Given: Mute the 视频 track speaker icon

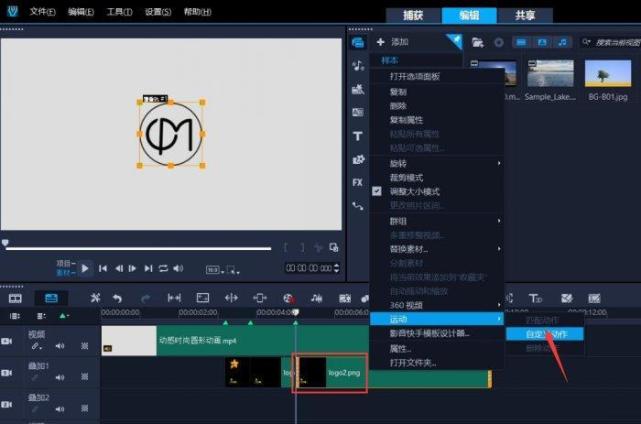Looking at the screenshot, I should click(59, 347).
